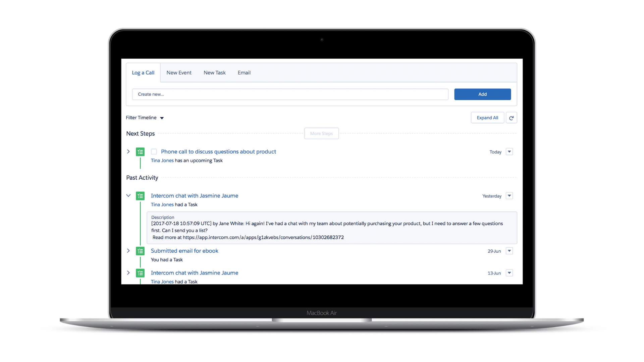Click the task list icon for Intercom chat 13-Jun
This screenshot has height=362, width=644.
pos(140,273)
